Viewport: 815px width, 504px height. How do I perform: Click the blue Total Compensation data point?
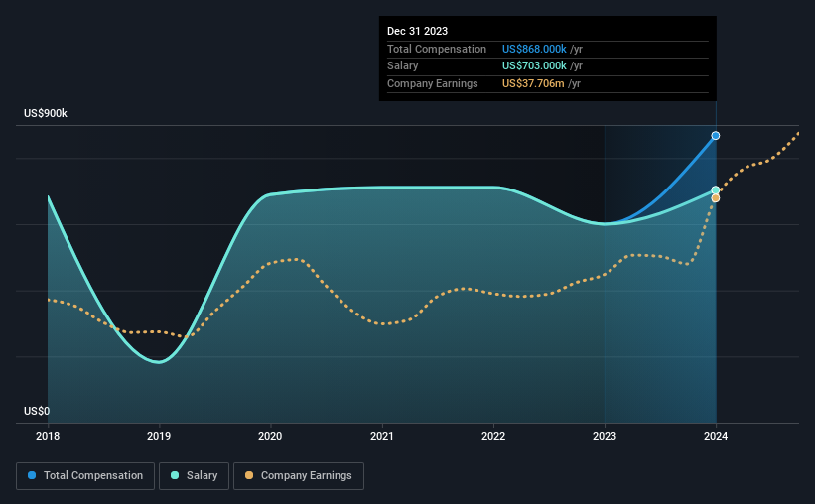coord(715,136)
